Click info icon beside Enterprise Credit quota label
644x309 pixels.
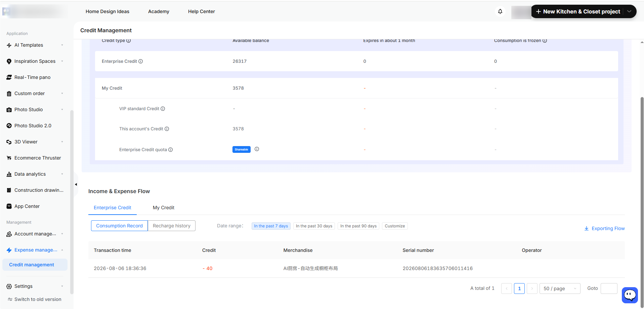(x=171, y=150)
